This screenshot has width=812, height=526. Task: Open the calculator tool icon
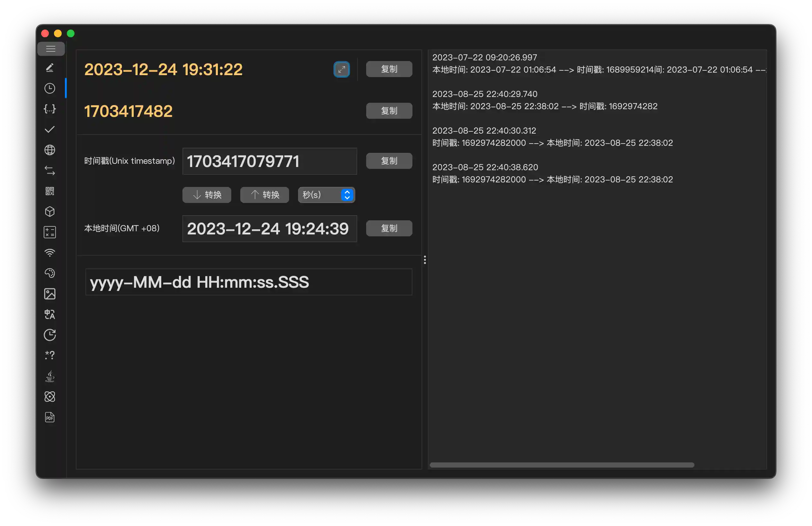[x=50, y=232]
